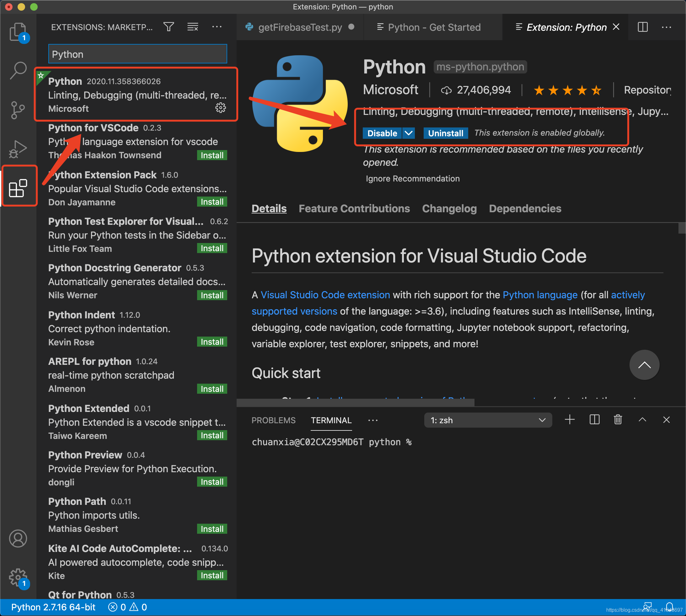Open the Accounts icon in activity bar
686x616 pixels.
pyautogui.click(x=18, y=538)
